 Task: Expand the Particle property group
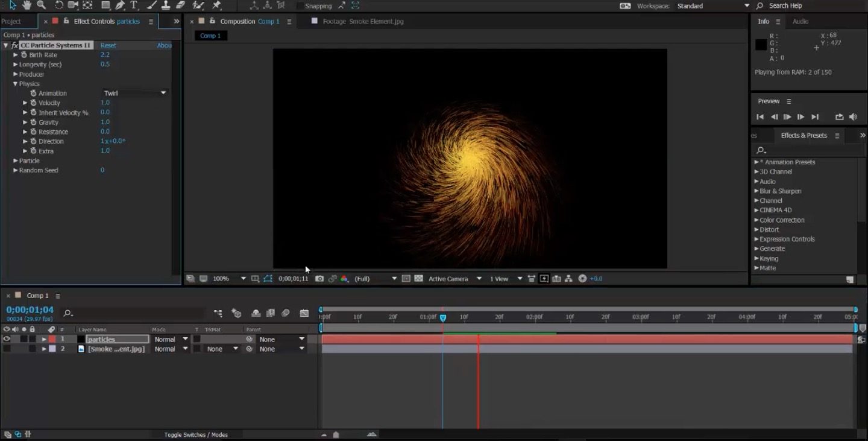point(16,161)
